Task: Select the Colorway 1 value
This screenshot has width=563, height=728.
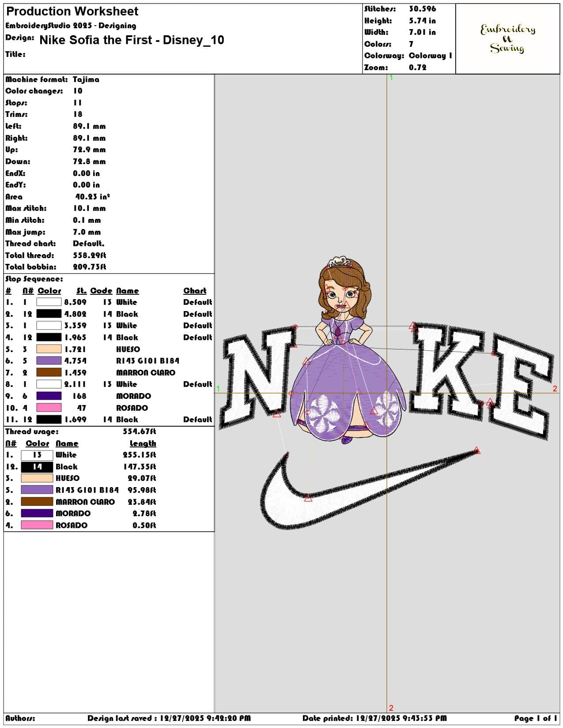Action: pos(431,56)
